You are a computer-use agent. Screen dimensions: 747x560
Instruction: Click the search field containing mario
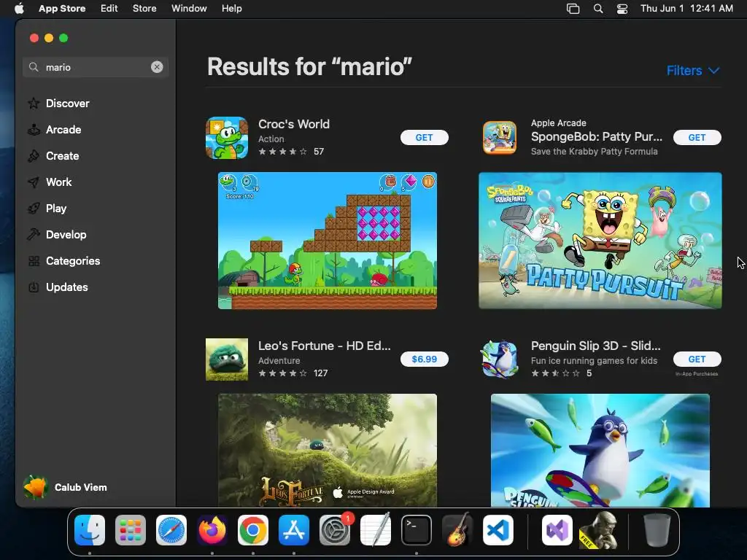[96, 67]
